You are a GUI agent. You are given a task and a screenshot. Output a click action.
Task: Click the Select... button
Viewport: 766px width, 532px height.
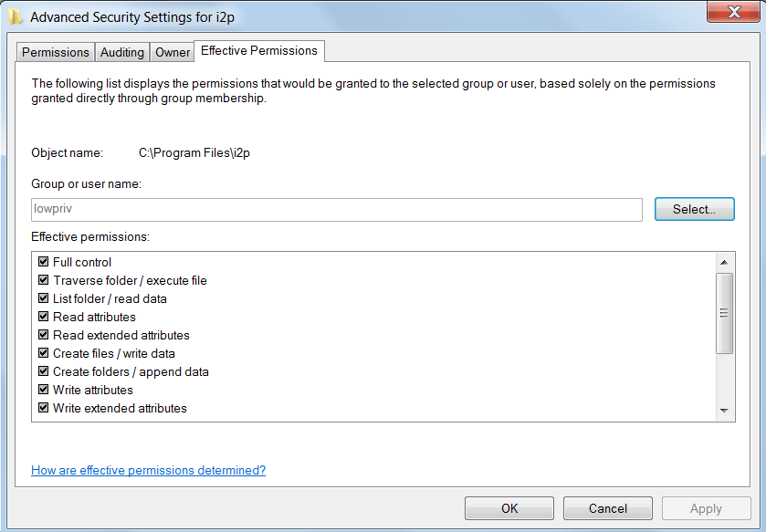(694, 209)
